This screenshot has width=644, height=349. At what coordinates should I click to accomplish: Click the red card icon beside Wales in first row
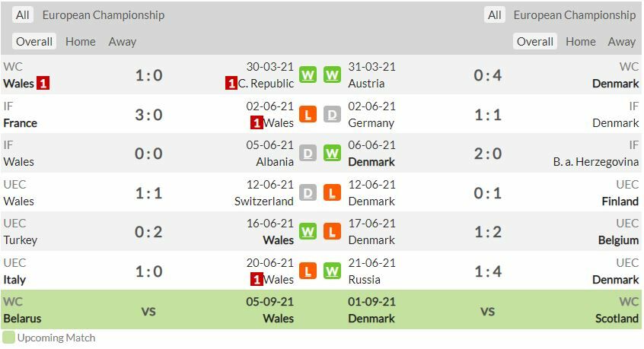coord(43,84)
